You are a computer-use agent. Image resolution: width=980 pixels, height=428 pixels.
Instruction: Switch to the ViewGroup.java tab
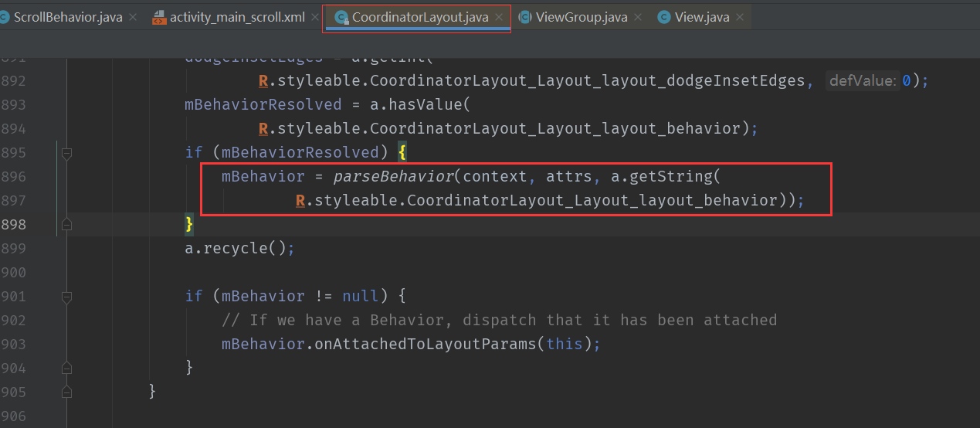[x=581, y=16]
